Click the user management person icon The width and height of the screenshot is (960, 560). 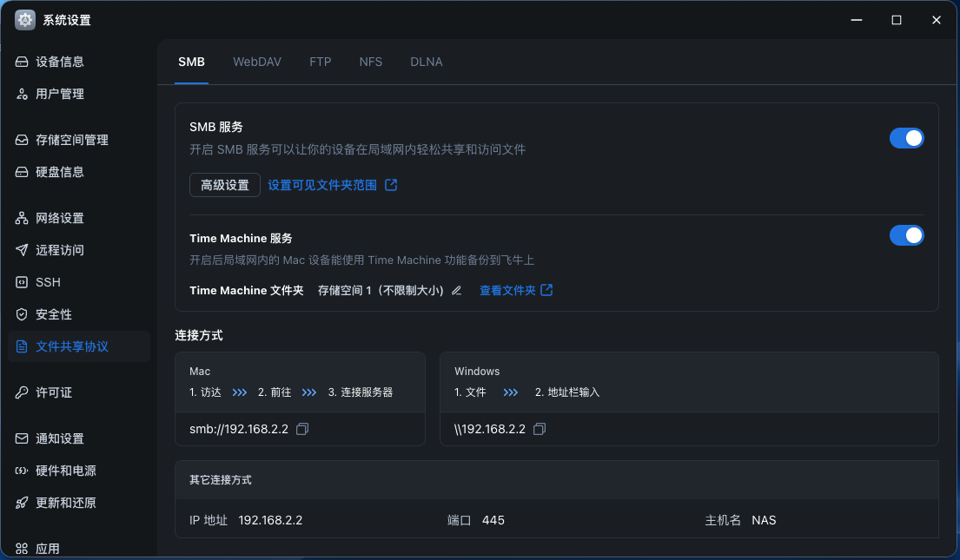point(22,94)
